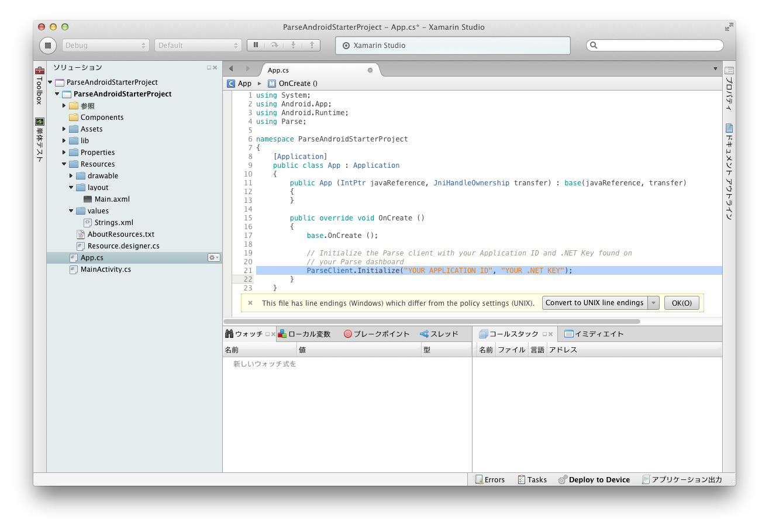Click the unsaved dot on App.cs tab
The width and height of the screenshot is (769, 532).
[x=370, y=70]
